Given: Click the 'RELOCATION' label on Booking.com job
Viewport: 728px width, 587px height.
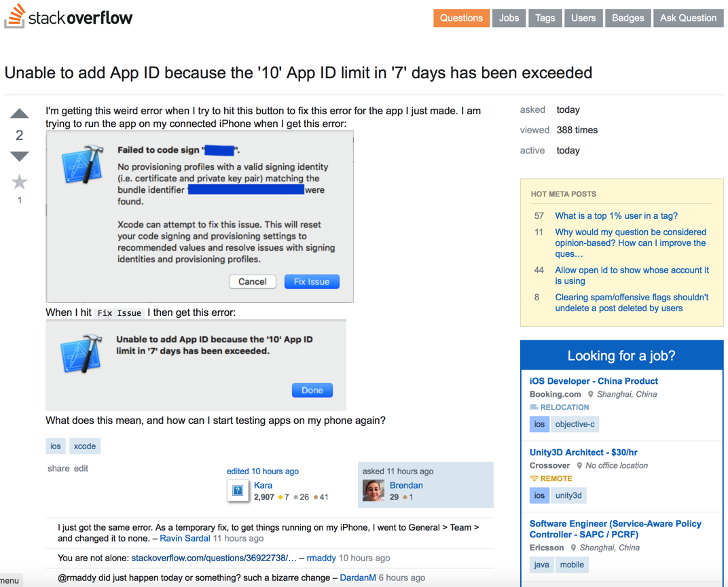Looking at the screenshot, I should [560, 407].
